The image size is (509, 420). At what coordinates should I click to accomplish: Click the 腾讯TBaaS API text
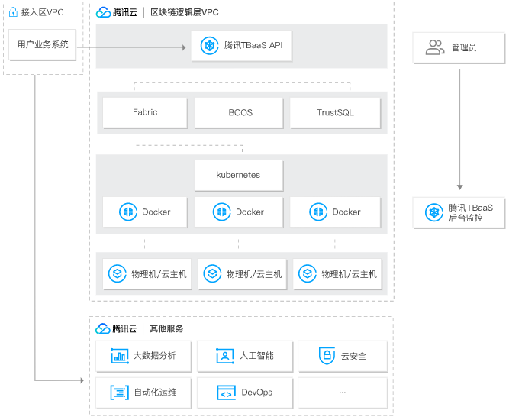(253, 45)
